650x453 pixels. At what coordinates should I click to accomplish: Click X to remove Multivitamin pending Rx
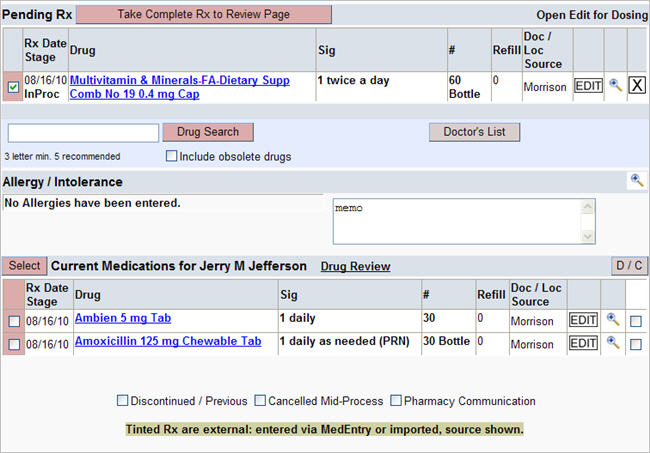[637, 86]
